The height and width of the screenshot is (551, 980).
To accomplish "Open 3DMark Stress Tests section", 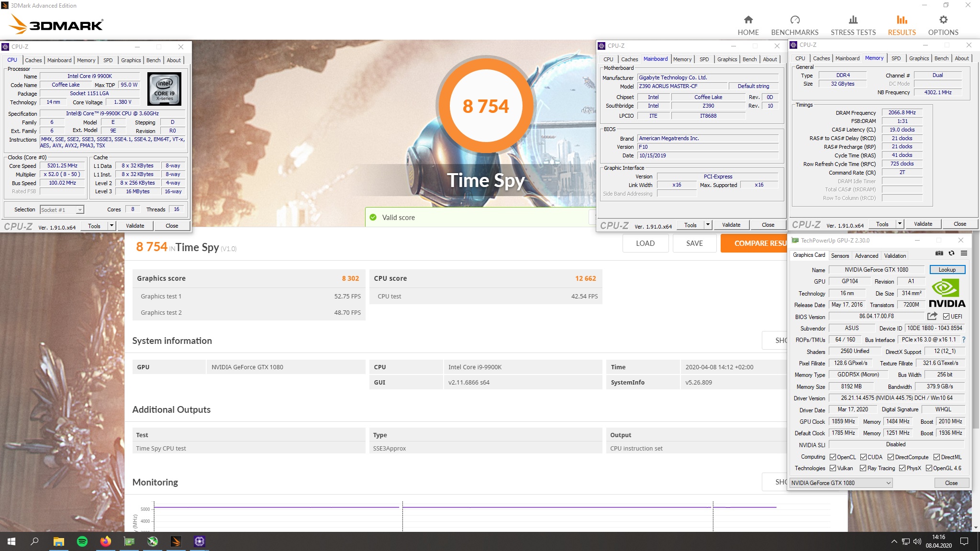I will pyautogui.click(x=853, y=25).
